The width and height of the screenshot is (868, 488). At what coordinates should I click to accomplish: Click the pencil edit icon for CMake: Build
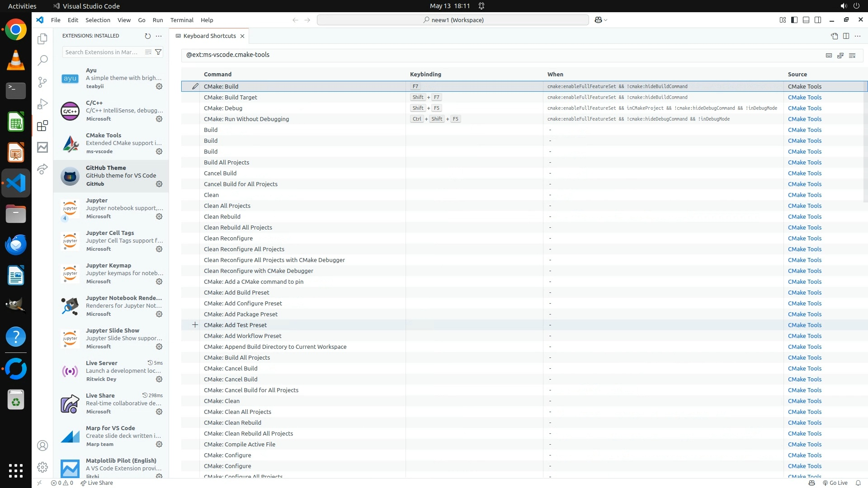(195, 86)
